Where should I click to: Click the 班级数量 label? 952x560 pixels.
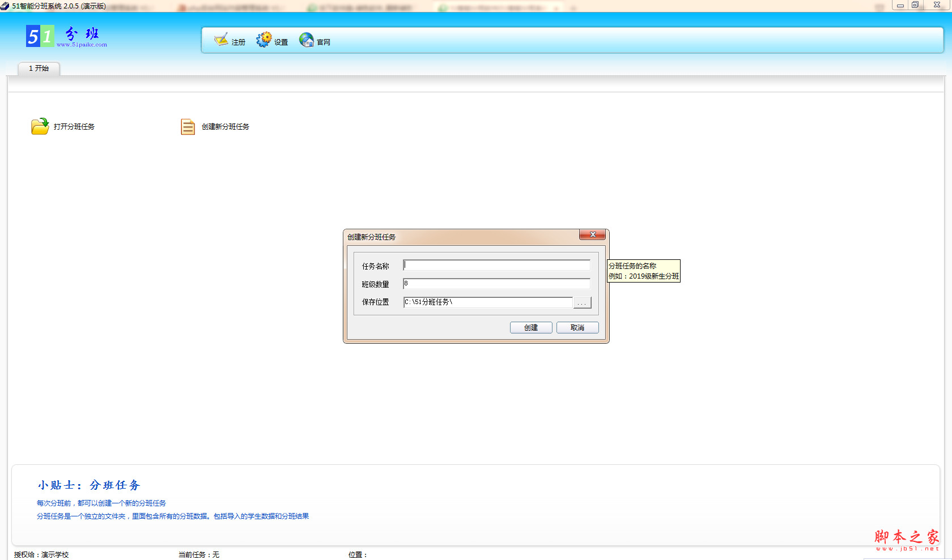coord(376,284)
